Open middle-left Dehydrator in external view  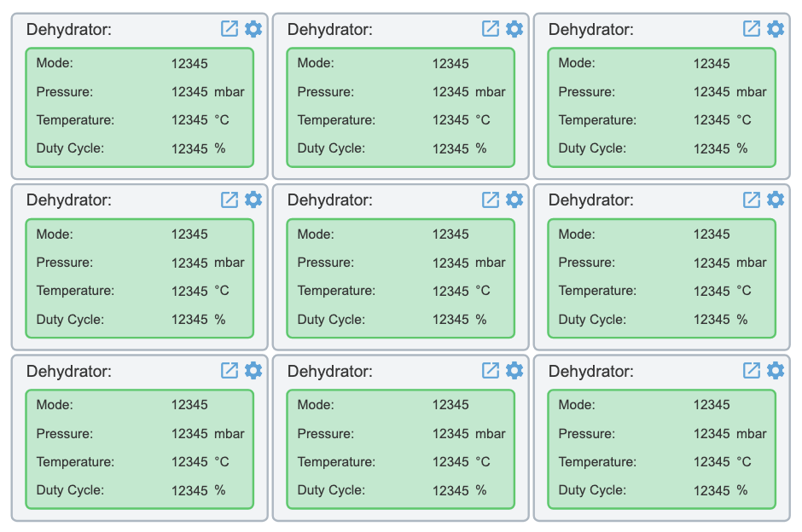click(x=230, y=199)
